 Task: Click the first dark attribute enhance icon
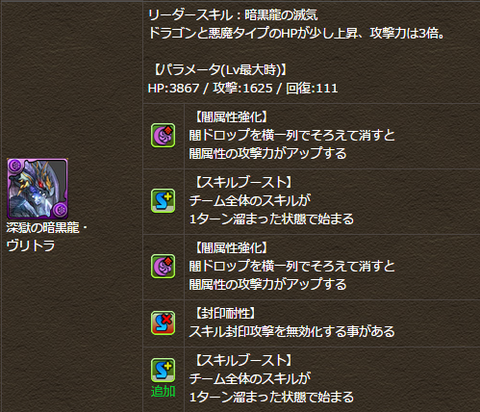pos(163,135)
